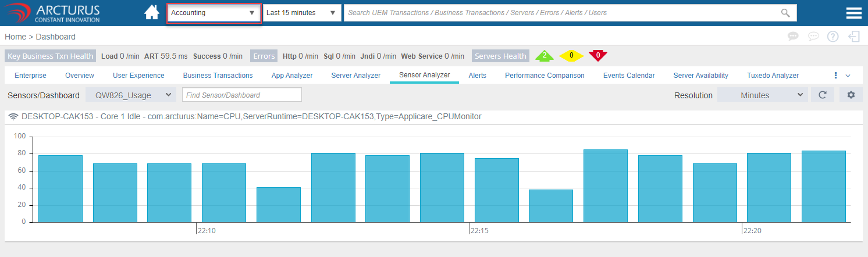Click the red critical servers indicator
868x257 pixels.
tap(597, 56)
